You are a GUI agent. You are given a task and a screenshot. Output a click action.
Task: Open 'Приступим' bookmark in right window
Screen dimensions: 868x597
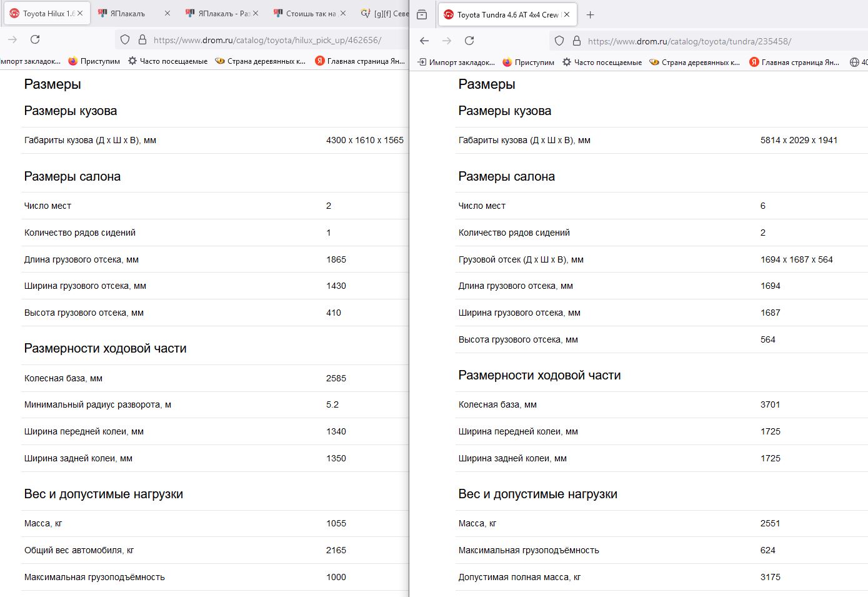[x=528, y=63]
